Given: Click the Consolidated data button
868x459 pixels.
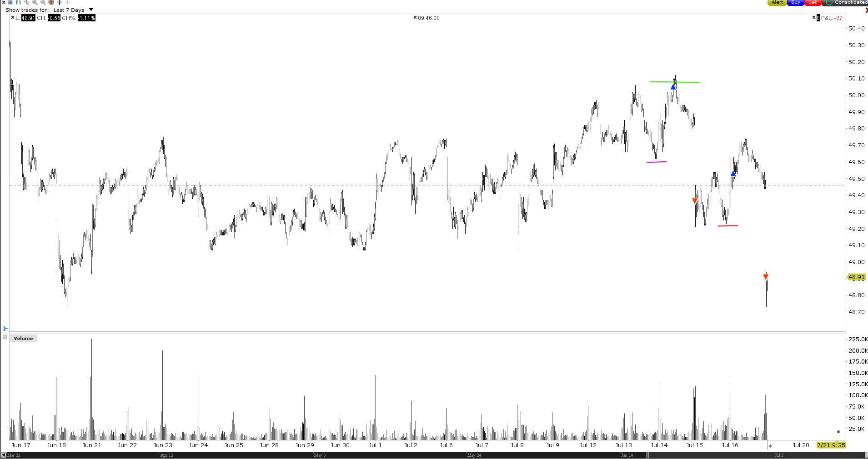Looking at the screenshot, I should point(845,3).
